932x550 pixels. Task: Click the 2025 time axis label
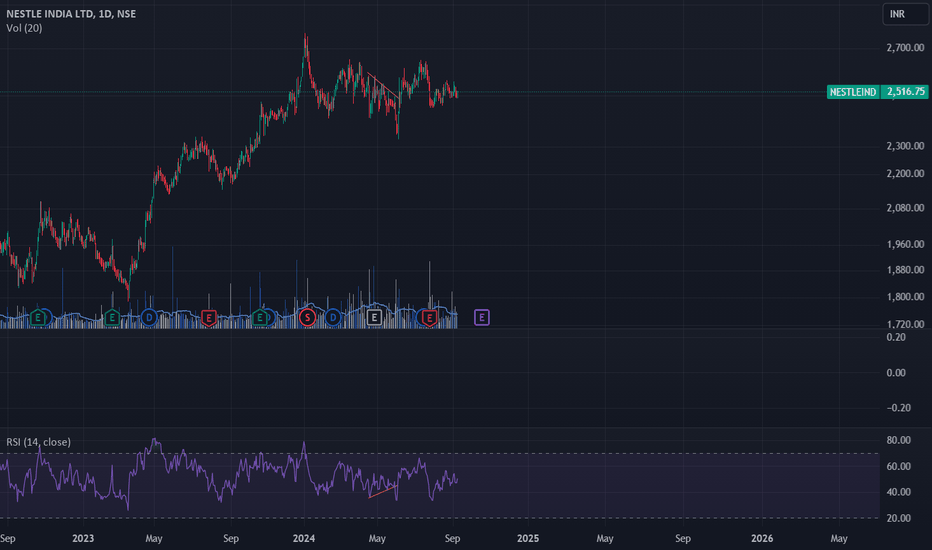[x=528, y=539]
